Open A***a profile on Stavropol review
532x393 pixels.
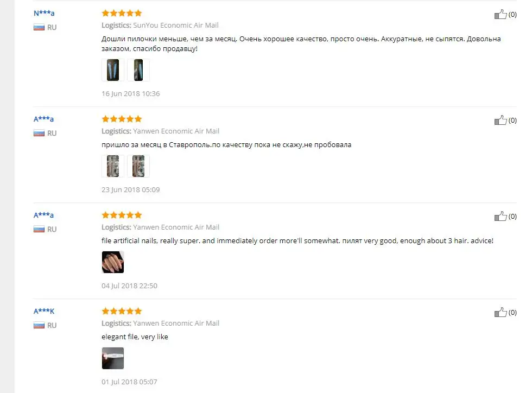44,119
